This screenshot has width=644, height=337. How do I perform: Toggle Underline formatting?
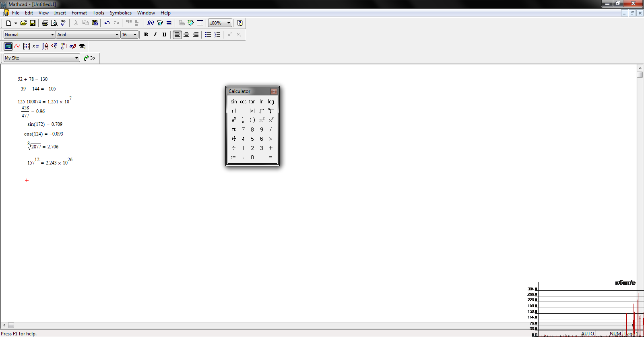click(x=164, y=35)
